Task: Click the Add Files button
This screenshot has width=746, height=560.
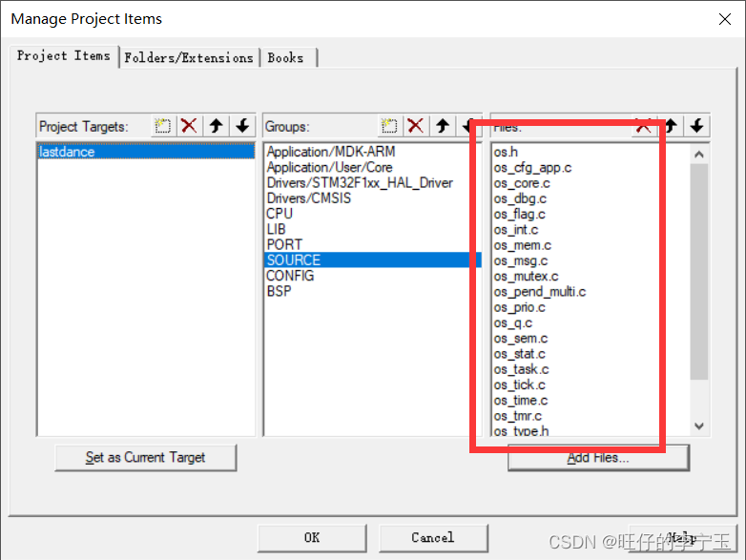Action: pos(598,458)
